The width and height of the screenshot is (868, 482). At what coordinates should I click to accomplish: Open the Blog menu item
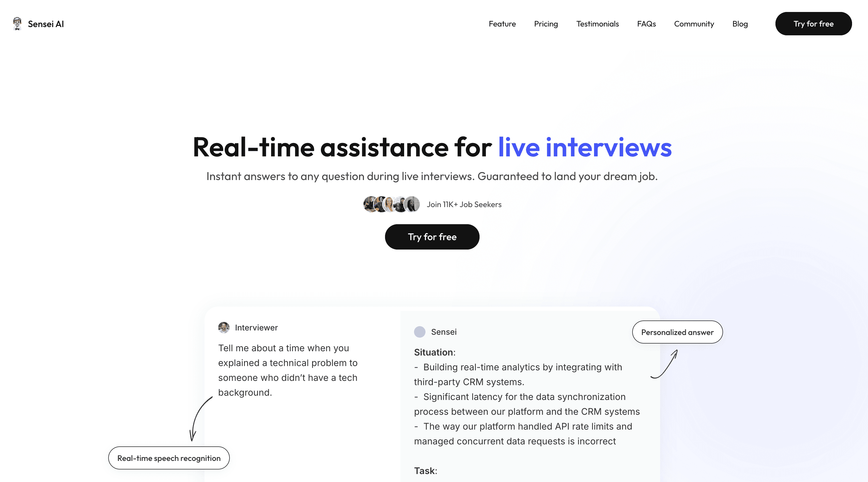740,24
